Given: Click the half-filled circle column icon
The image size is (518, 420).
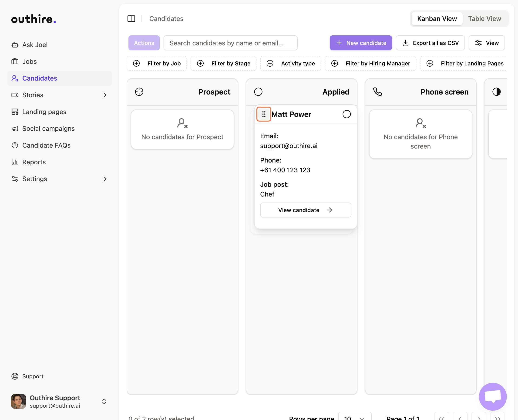Looking at the screenshot, I should click(x=496, y=92).
